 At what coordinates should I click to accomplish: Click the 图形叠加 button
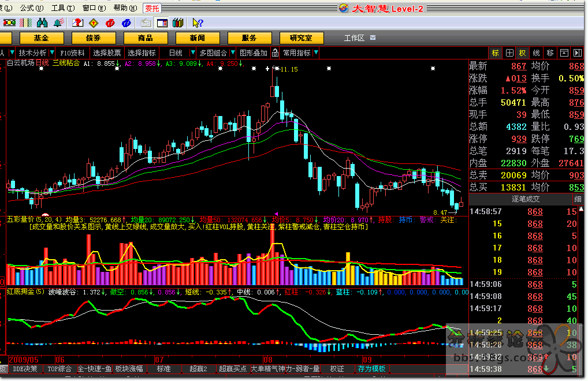pyautogui.click(x=254, y=53)
